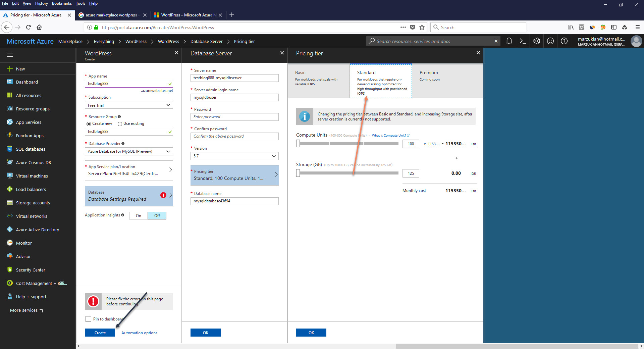Open the Azure portal settings gear
The image size is (644, 349).
pyautogui.click(x=536, y=41)
